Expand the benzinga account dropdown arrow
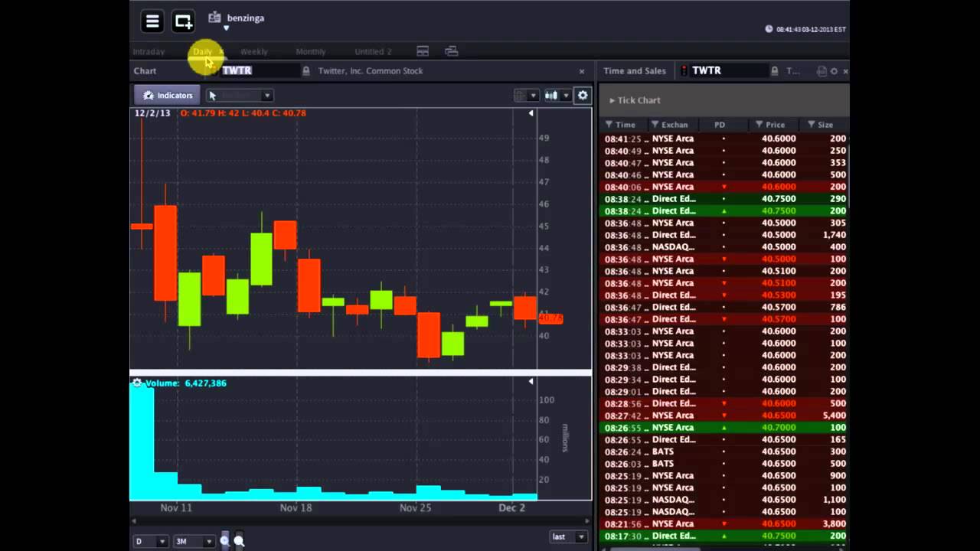980x551 pixels. [x=226, y=28]
